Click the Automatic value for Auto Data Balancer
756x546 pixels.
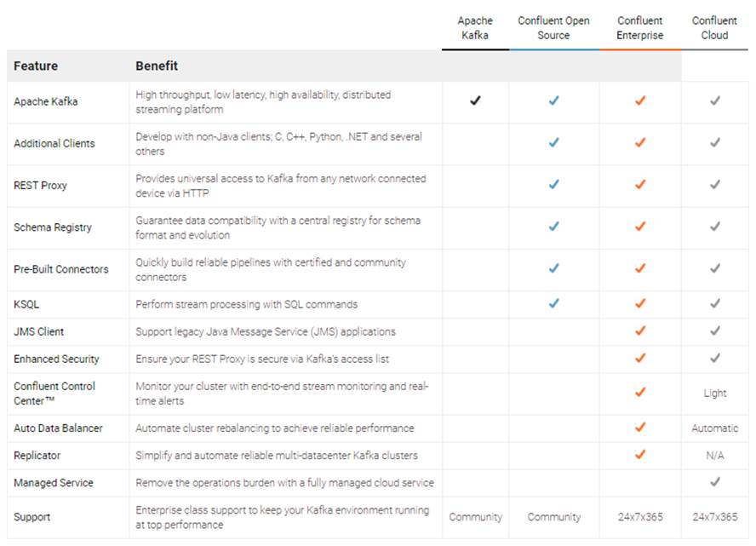coord(715,428)
